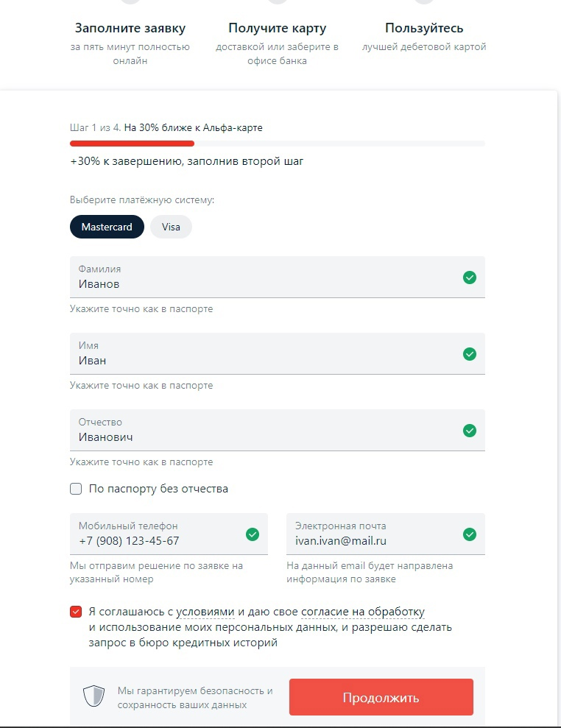This screenshot has width=561, height=728.
Task: Select the Mastercard payment system
Action: [107, 227]
